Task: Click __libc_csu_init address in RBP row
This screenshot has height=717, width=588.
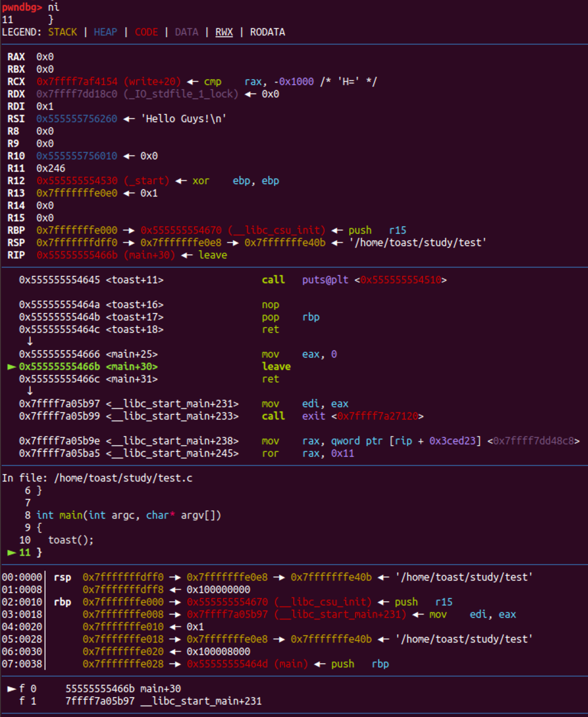Action: click(233, 230)
